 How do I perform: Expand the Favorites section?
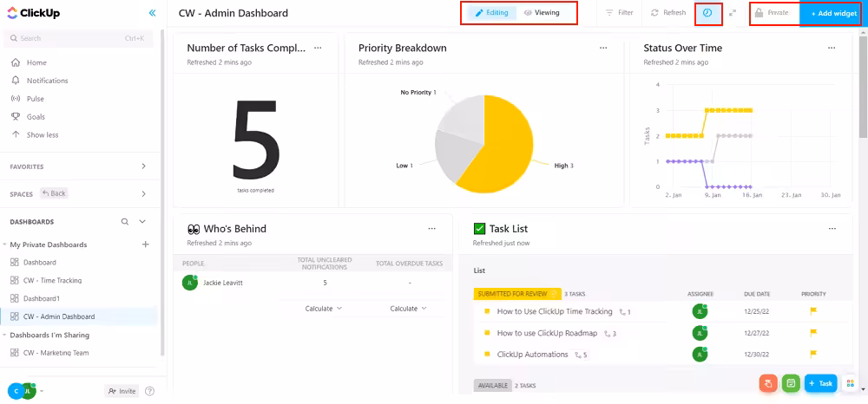pyautogui.click(x=143, y=166)
